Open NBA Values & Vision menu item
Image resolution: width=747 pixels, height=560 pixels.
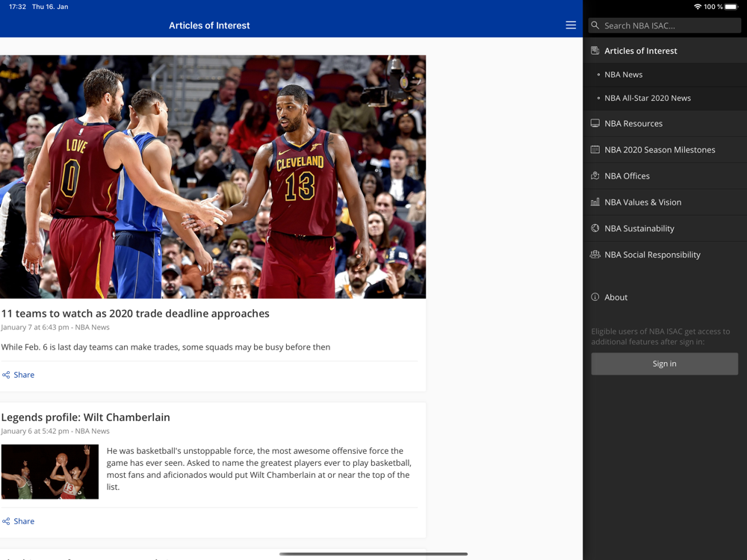665,202
